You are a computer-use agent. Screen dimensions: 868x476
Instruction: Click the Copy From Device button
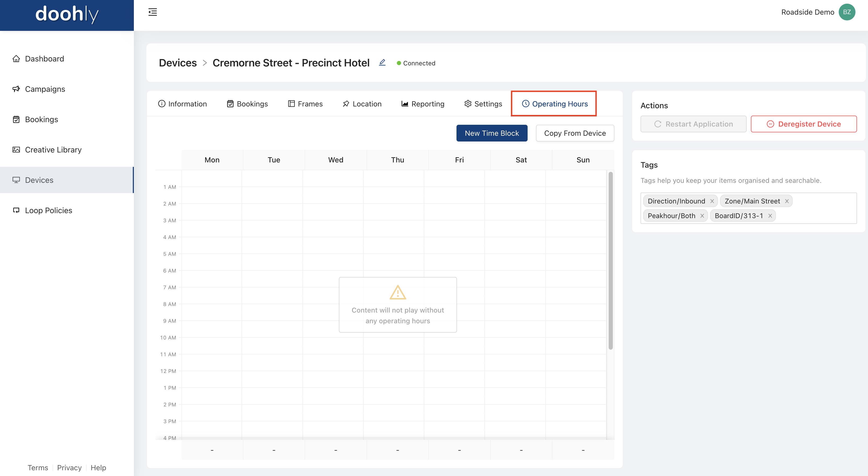(x=575, y=133)
